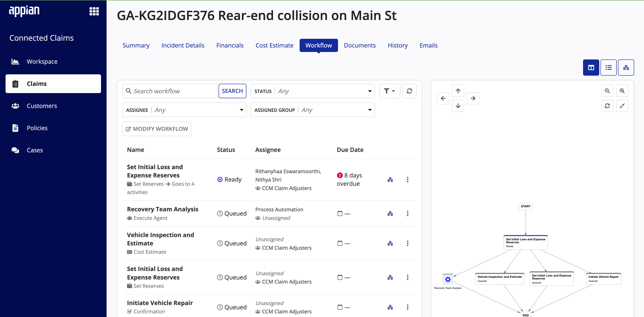The image size is (644, 317).
Task: Reset the workflow diagram view
Action: pyautogui.click(x=607, y=106)
